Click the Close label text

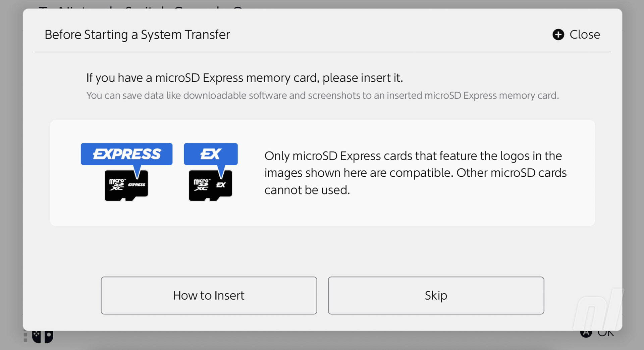coord(585,35)
